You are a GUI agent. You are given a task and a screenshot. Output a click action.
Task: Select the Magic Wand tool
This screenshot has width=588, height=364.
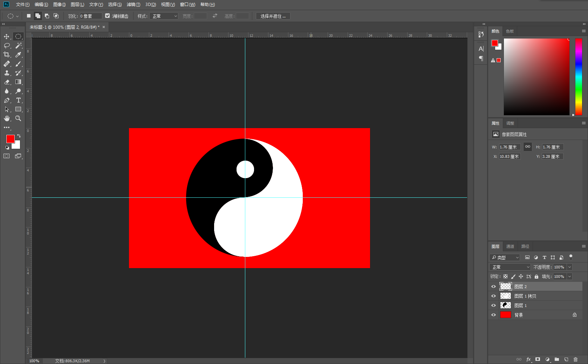18,45
